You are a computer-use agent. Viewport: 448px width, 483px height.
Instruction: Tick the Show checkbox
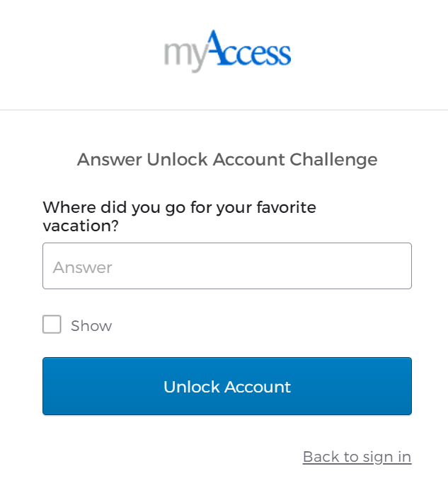coord(52,325)
